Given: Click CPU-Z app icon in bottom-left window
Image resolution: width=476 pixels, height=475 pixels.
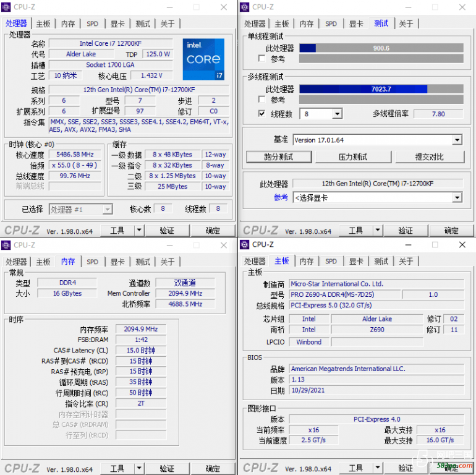Looking at the screenshot, I should pos(6,245).
